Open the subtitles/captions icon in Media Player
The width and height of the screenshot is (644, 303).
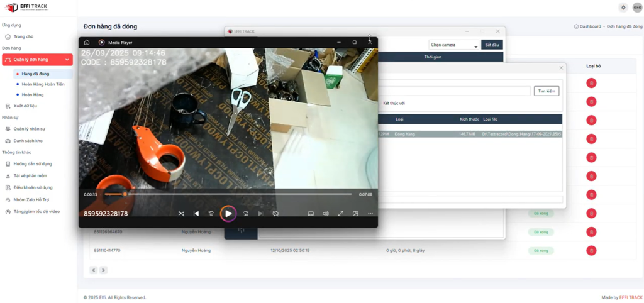tap(311, 214)
